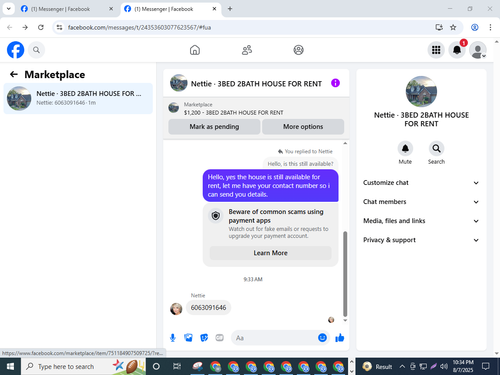Viewport: 500px width, 375px height.
Task: Click More options button
Action: point(303,127)
